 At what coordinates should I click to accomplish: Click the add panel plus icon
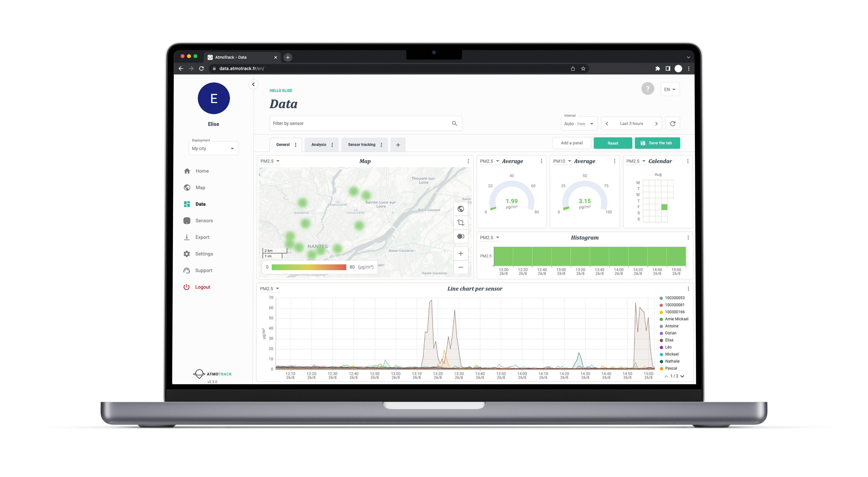[x=398, y=145]
